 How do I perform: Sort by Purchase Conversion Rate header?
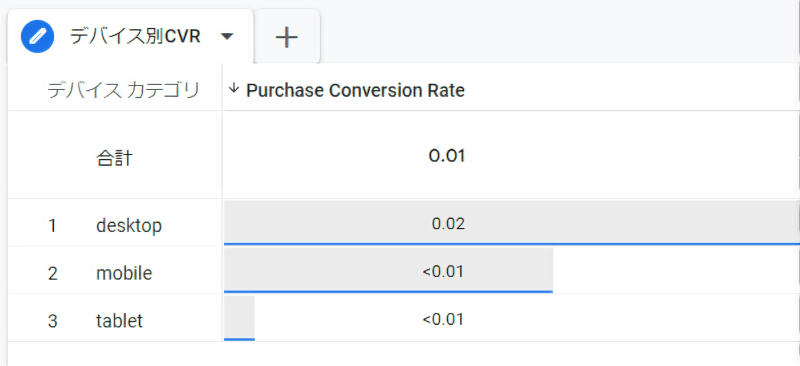point(355,90)
